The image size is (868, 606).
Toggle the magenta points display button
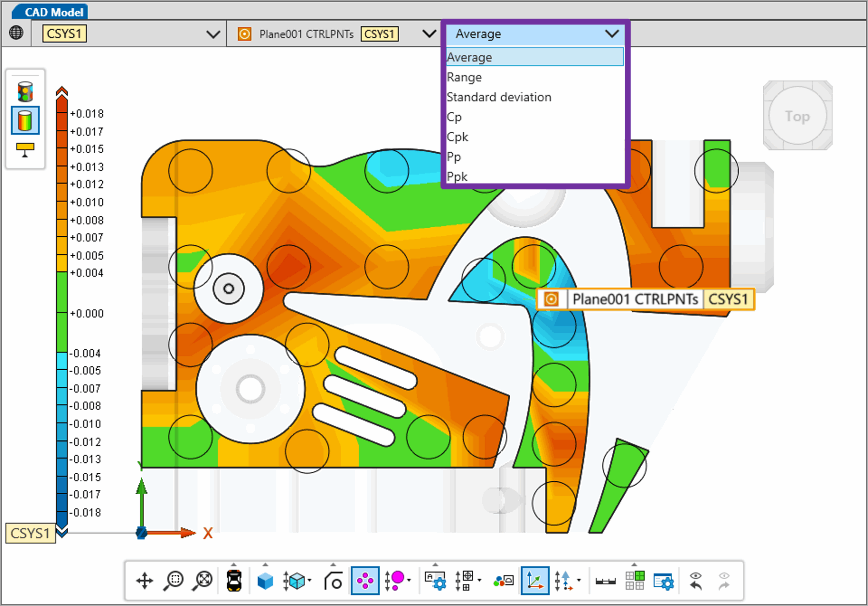(364, 581)
